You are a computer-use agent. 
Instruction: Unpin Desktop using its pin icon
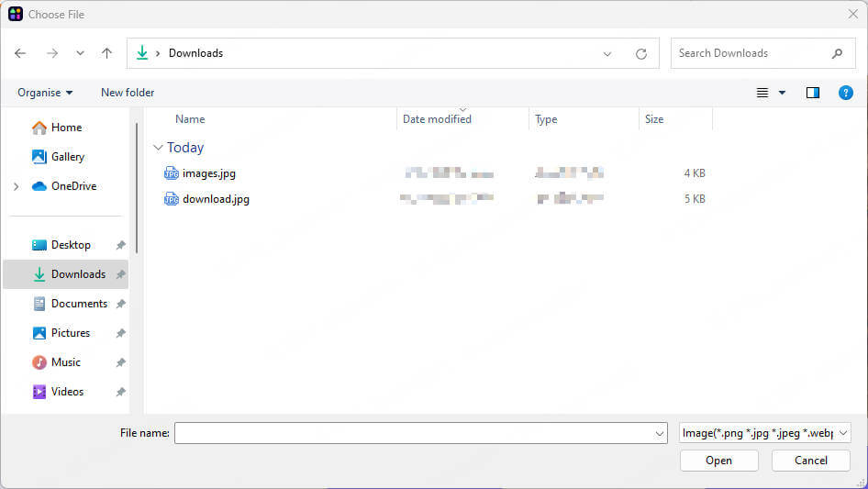pyautogui.click(x=120, y=245)
